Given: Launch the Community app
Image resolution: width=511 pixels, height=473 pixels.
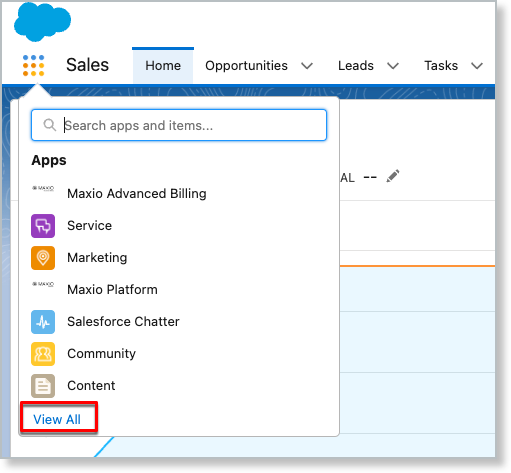Looking at the screenshot, I should pyautogui.click(x=101, y=354).
